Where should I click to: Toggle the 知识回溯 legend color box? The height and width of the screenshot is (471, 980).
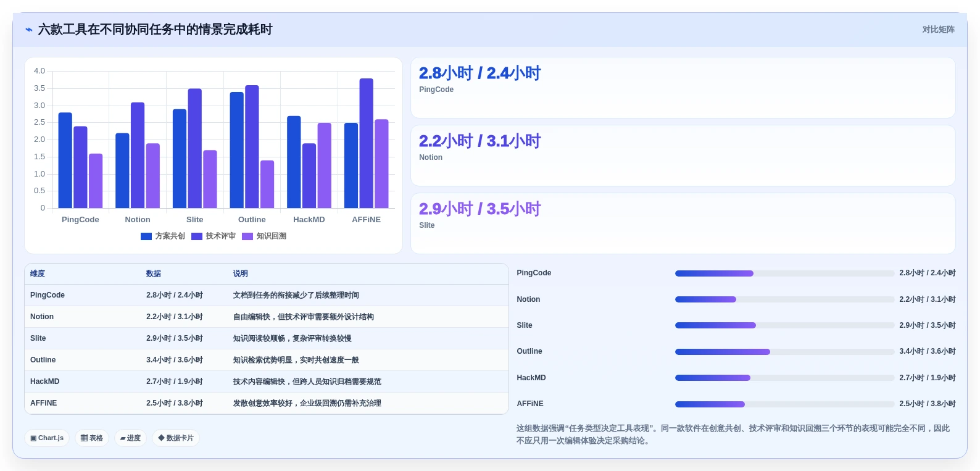[247, 236]
